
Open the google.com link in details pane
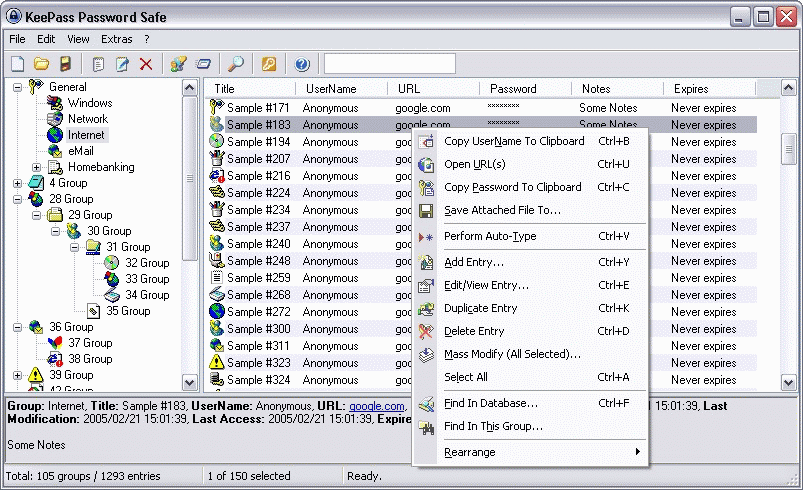pyautogui.click(x=376, y=406)
